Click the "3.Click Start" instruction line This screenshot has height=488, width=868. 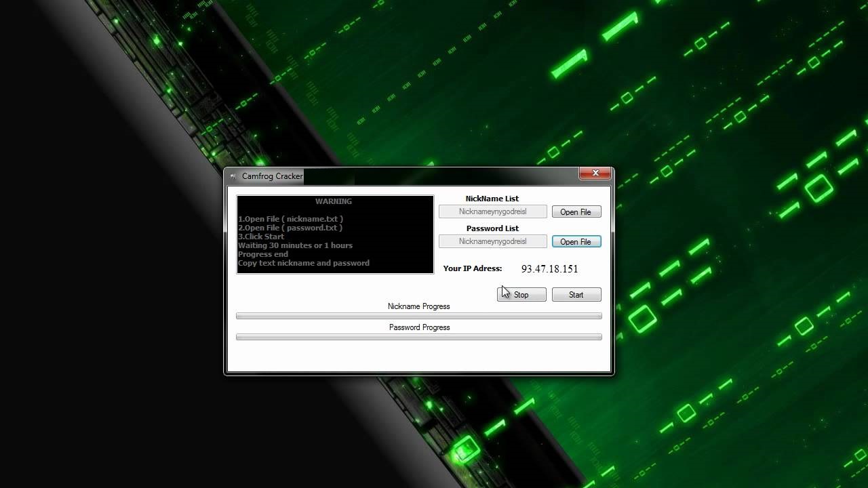(261, 237)
